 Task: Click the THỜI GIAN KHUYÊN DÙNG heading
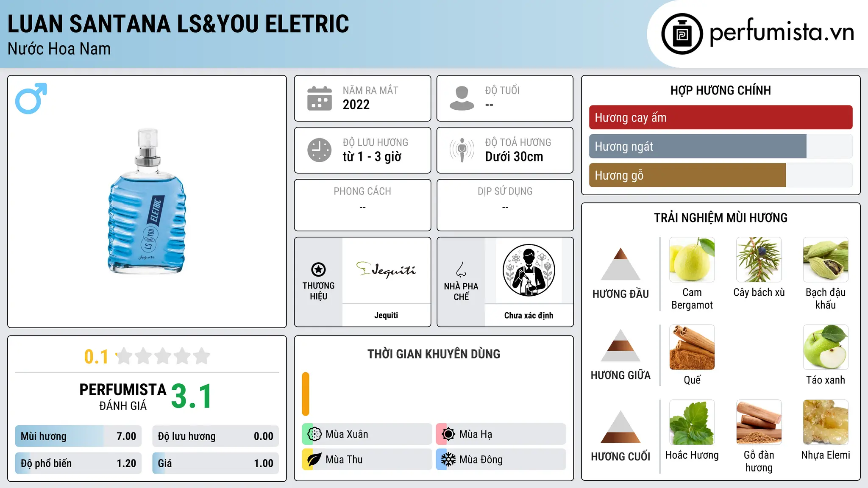[x=434, y=354]
